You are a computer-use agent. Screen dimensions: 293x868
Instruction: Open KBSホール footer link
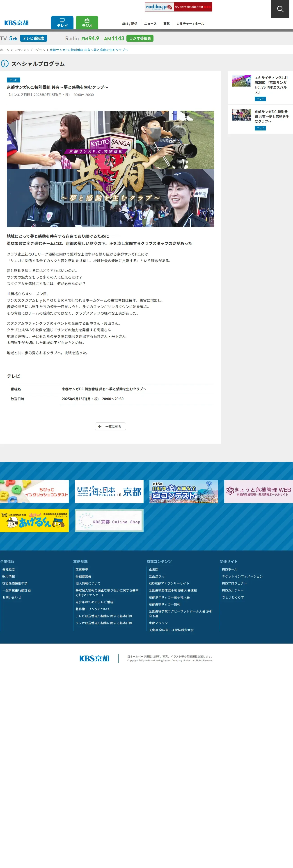[x=230, y=569]
